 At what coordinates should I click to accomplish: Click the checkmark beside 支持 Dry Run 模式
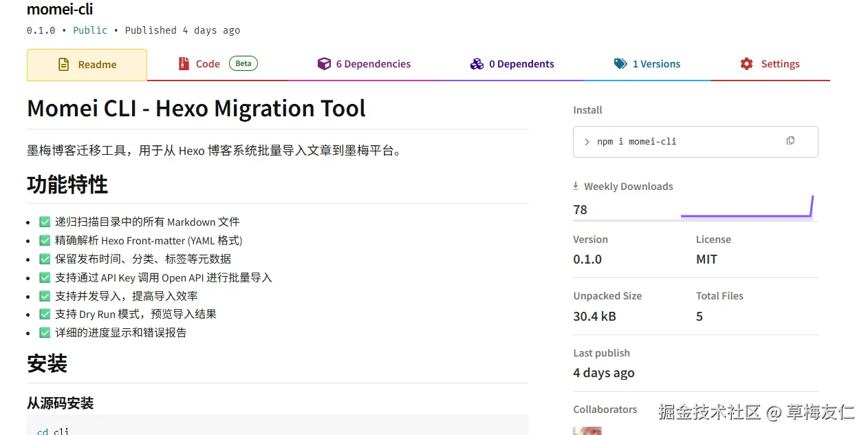(45, 314)
